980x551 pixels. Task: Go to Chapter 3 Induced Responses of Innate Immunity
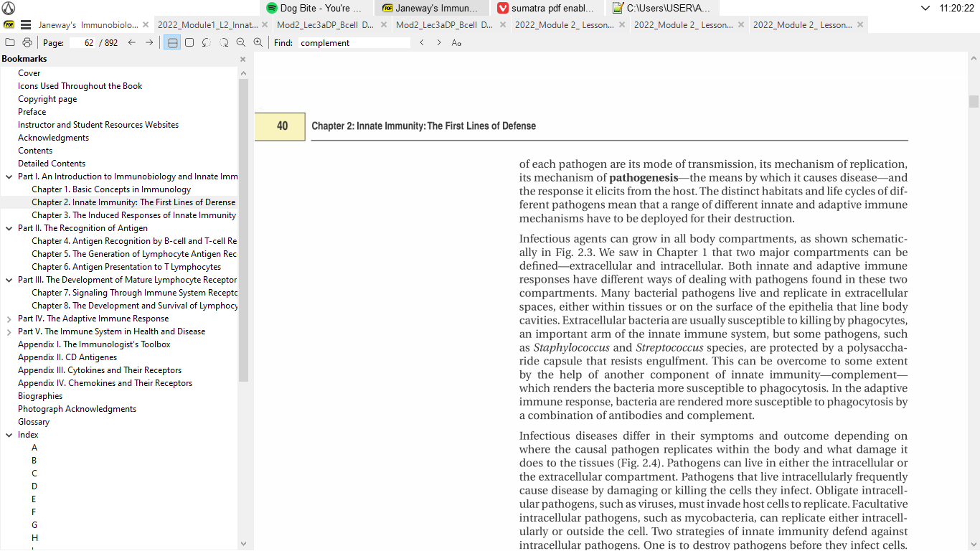tap(134, 215)
